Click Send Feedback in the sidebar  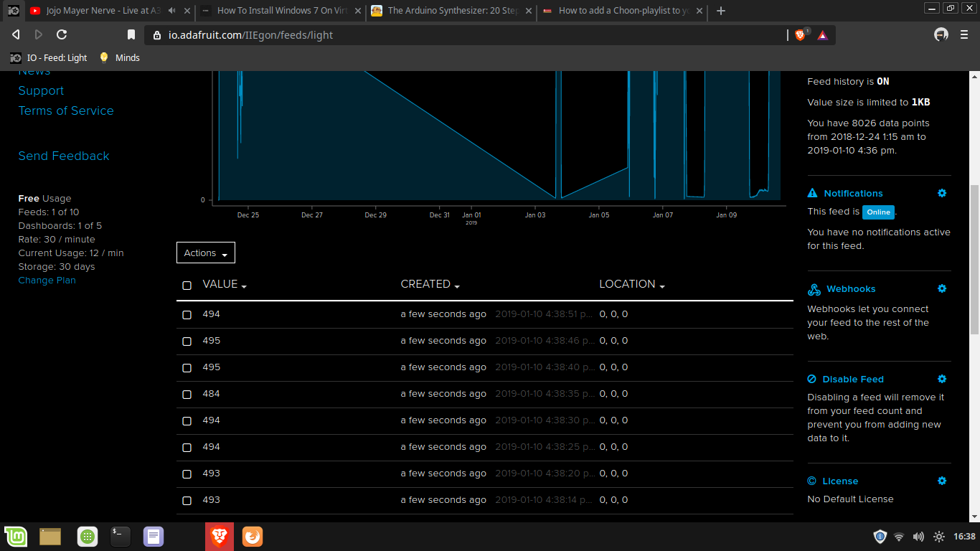click(x=64, y=156)
